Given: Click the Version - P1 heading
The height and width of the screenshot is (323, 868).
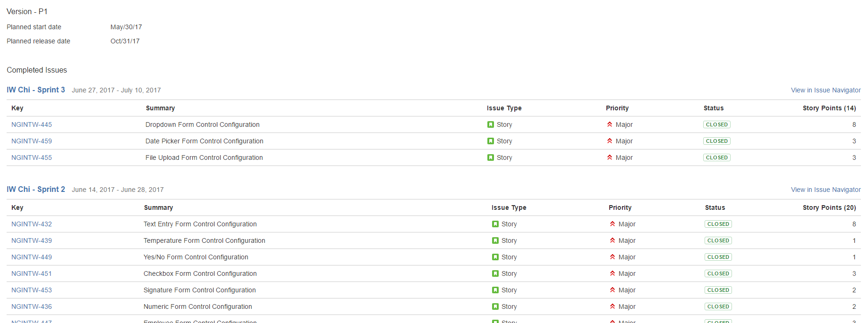Looking at the screenshot, I should [x=27, y=11].
